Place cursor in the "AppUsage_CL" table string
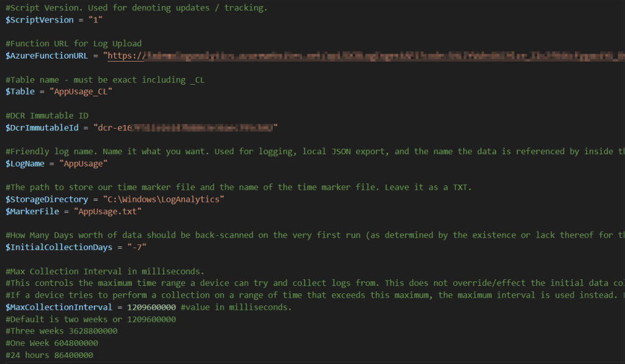Image resolution: width=625 pixels, height=364 pixels. (83, 92)
